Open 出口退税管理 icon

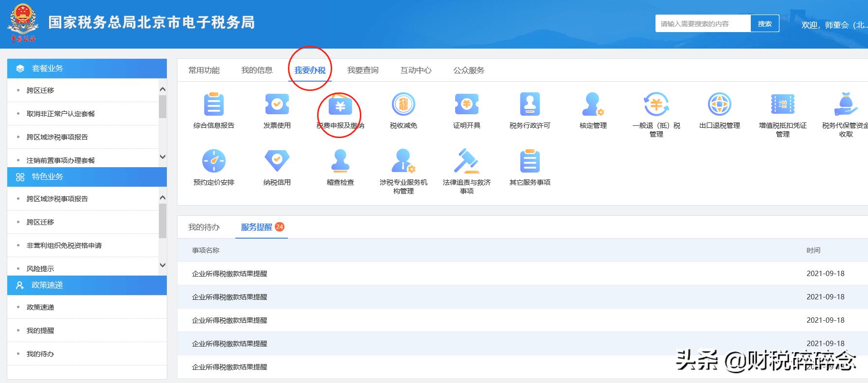tap(719, 104)
